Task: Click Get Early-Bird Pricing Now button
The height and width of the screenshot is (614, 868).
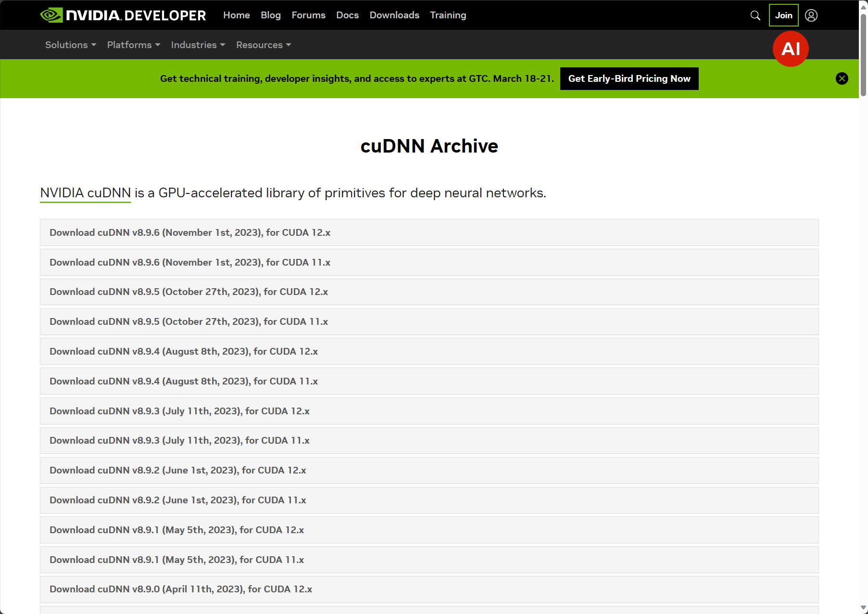Action: (629, 78)
